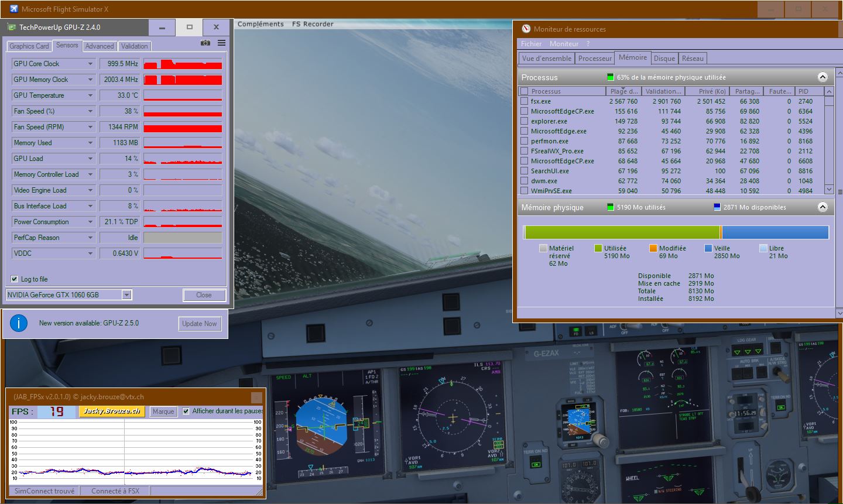This screenshot has height=504, width=843.
Task: Collapse the Processus section chevron
Action: [823, 77]
